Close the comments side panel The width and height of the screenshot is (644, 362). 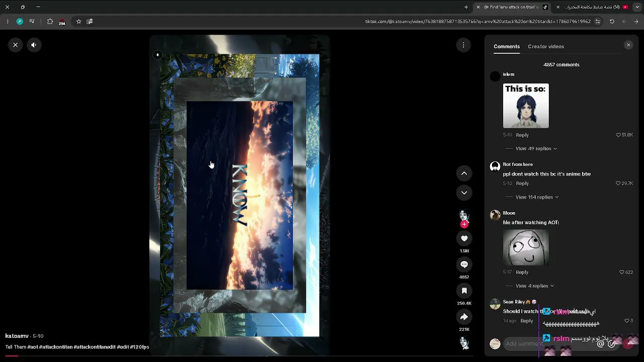click(628, 45)
